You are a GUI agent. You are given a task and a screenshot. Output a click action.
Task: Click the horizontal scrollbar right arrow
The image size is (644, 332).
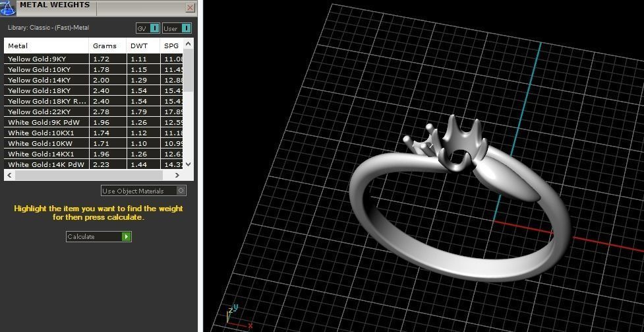point(177,175)
